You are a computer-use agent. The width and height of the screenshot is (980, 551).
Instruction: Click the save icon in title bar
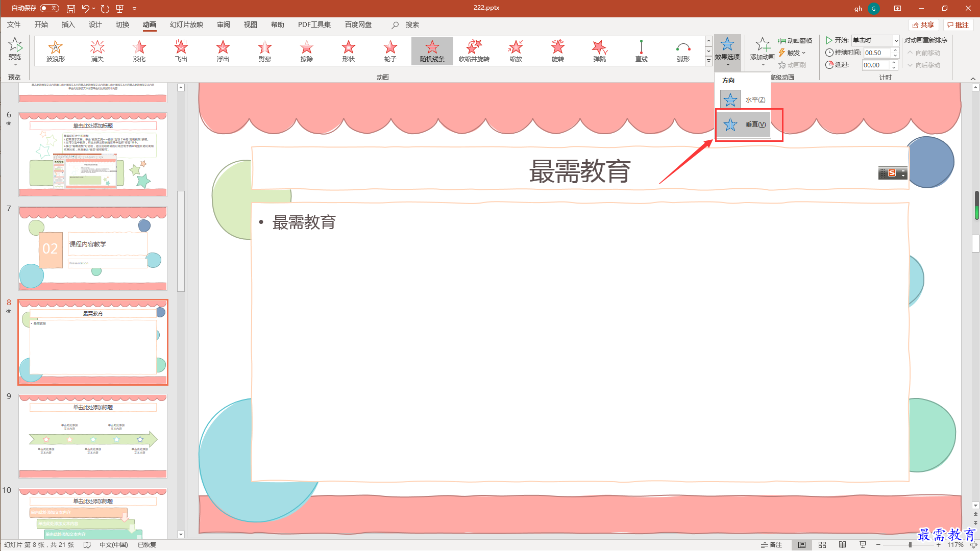[x=71, y=9]
